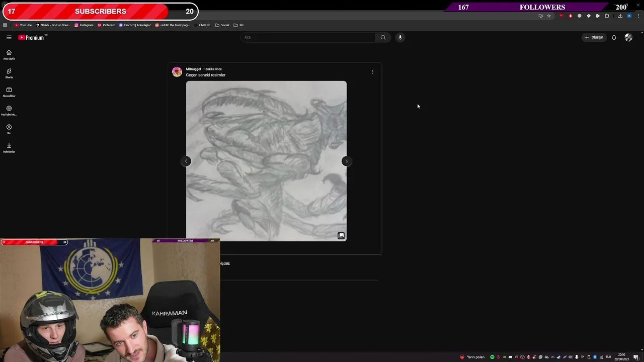Open the ChatGPT bookmark
Image resolution: width=644 pixels, height=362 pixels.
[202, 25]
